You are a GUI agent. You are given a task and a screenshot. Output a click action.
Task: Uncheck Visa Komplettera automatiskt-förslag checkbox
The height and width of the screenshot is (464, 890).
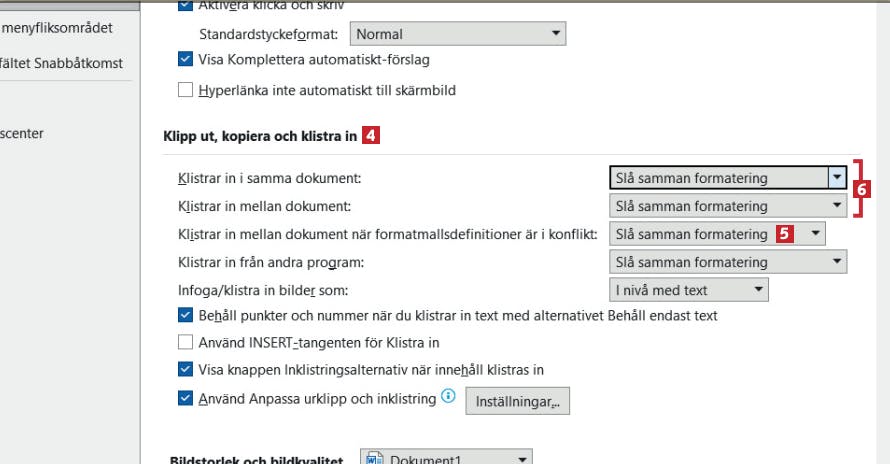(x=186, y=59)
